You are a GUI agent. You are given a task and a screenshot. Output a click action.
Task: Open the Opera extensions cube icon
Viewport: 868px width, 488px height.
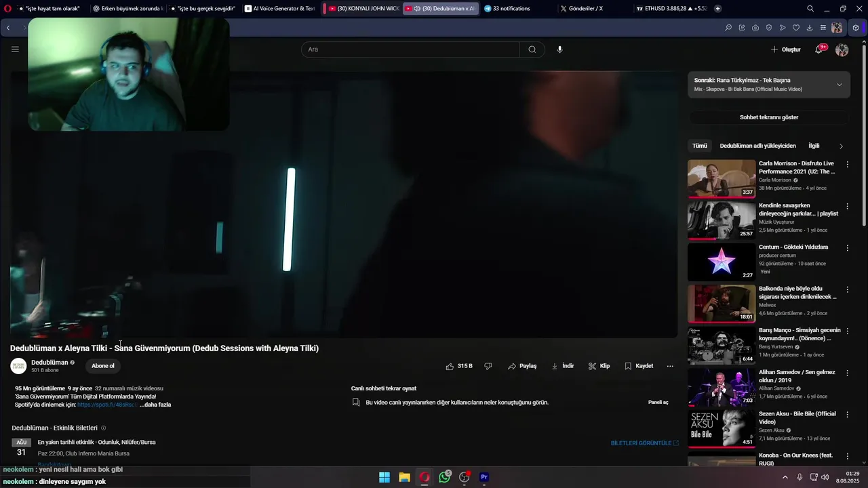coord(856,28)
